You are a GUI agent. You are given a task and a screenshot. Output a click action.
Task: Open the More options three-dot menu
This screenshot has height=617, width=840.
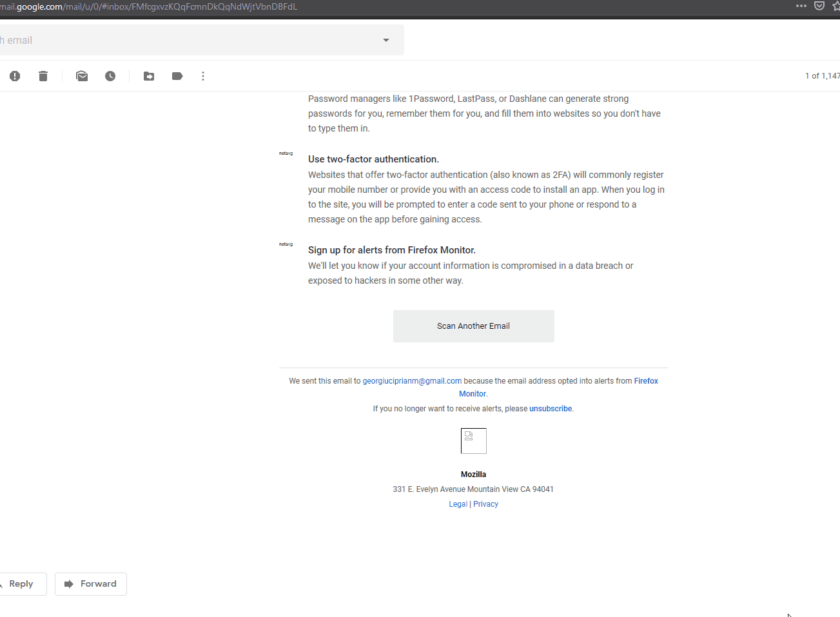(x=203, y=76)
